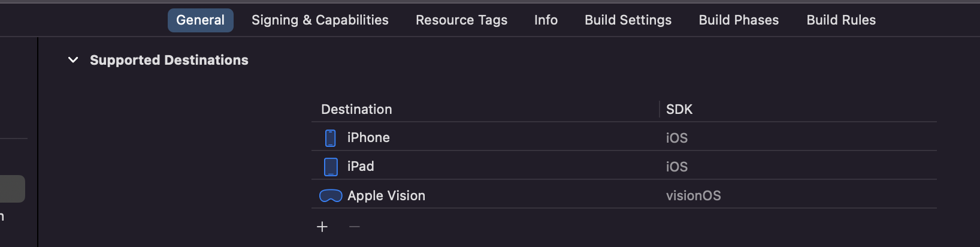The width and height of the screenshot is (980, 247).
Task: Open the Build Settings tab
Action: tap(628, 20)
